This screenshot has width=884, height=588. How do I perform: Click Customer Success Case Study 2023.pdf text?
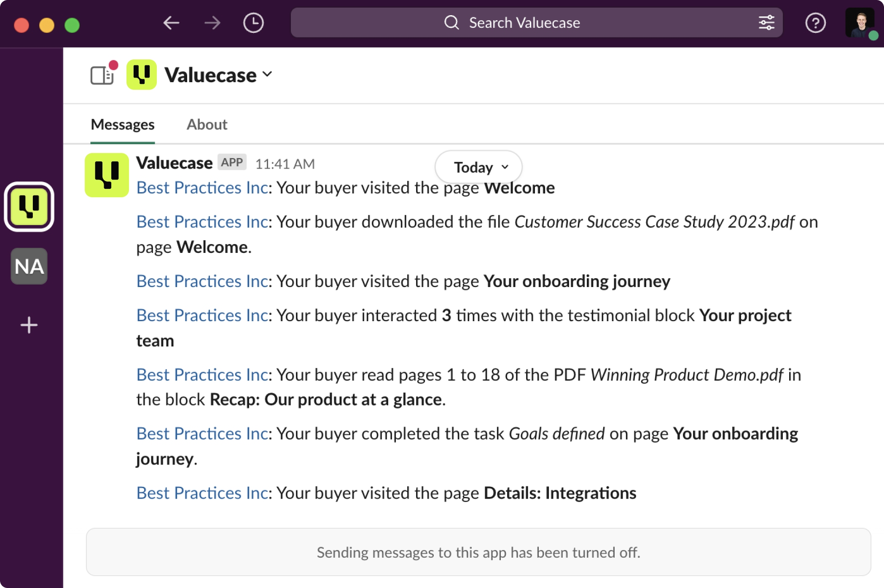(x=654, y=222)
